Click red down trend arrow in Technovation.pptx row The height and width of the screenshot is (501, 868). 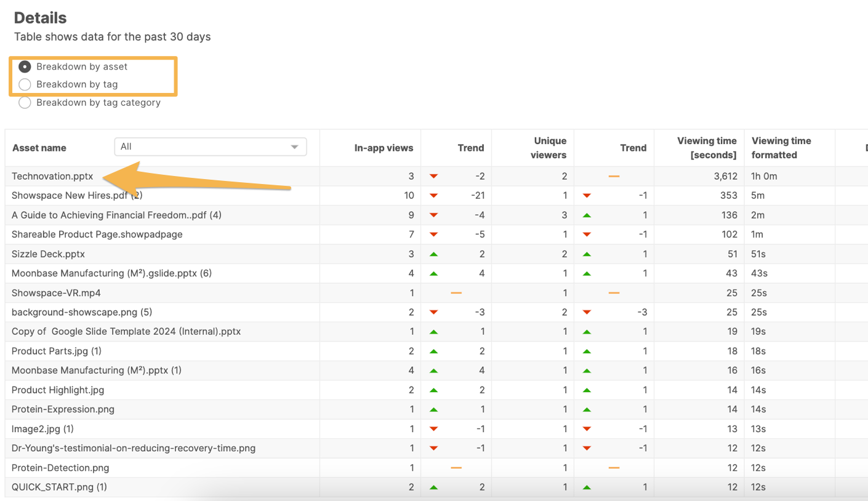click(433, 177)
